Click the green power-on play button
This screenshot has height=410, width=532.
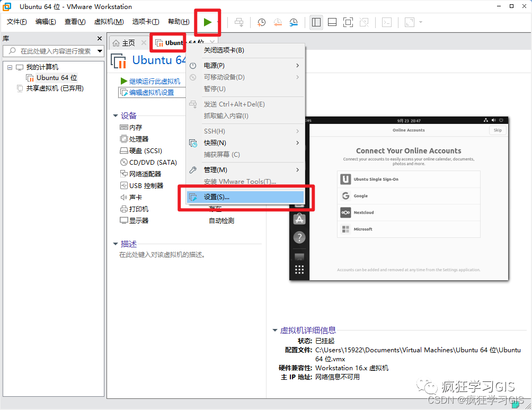pyautogui.click(x=207, y=22)
